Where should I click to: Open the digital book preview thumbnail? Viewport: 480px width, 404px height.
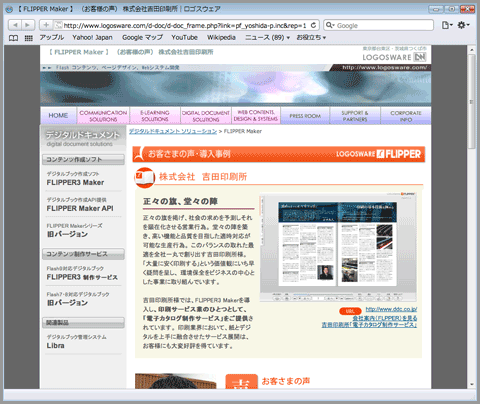tap(338, 247)
